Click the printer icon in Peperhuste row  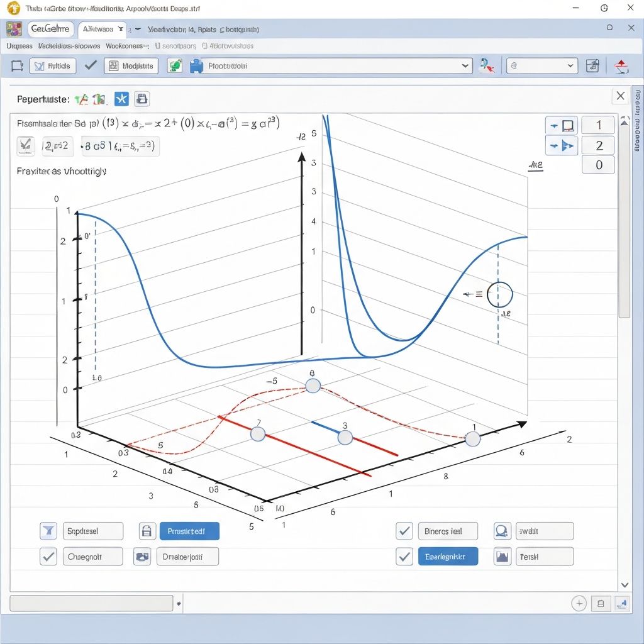142,99
